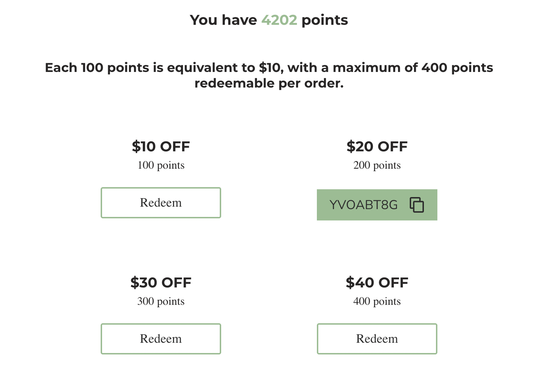Viewport: 543px width, 392px height.
Task: Click the 'redeemable per order.' text line
Action: [269, 83]
